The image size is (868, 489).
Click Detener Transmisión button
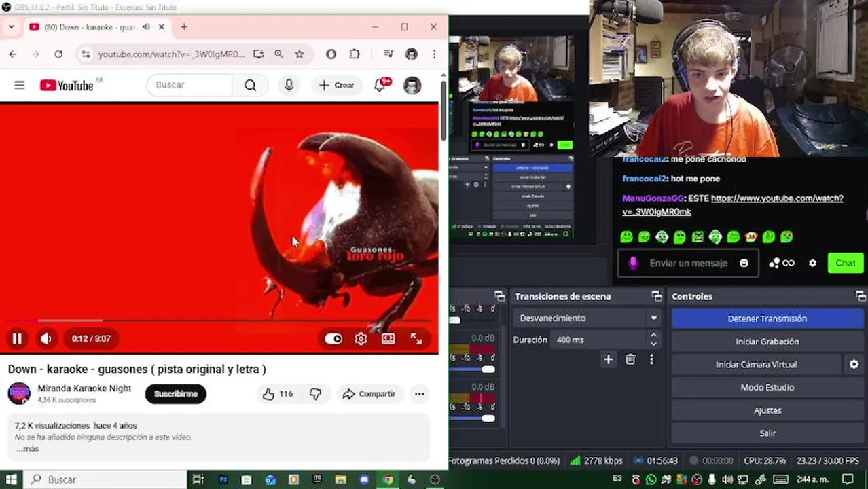[x=767, y=319]
